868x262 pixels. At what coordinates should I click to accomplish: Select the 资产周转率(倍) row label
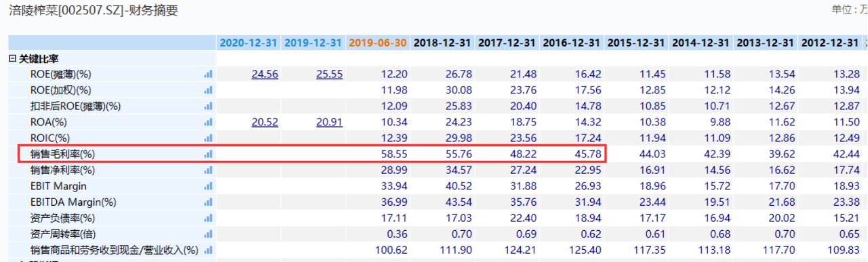tap(62, 233)
